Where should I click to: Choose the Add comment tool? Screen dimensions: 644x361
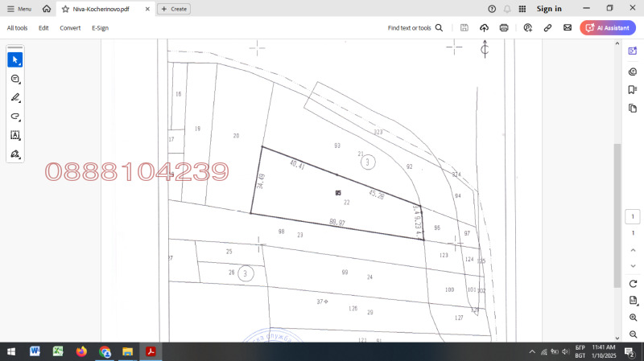tap(15, 79)
